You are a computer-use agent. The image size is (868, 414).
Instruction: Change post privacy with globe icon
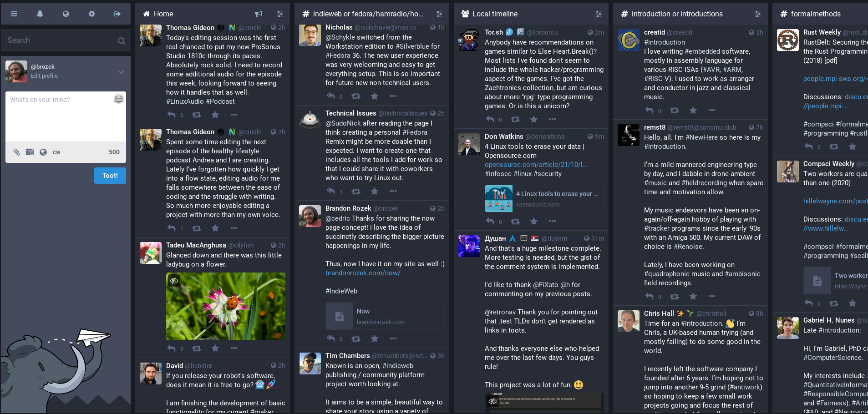coord(43,152)
